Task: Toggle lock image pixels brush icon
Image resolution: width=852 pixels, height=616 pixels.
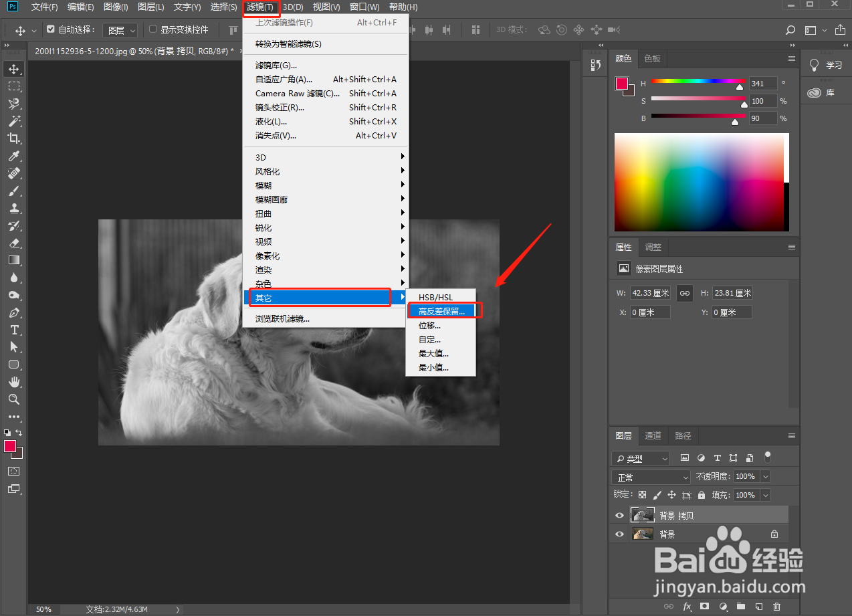Action: [657, 495]
